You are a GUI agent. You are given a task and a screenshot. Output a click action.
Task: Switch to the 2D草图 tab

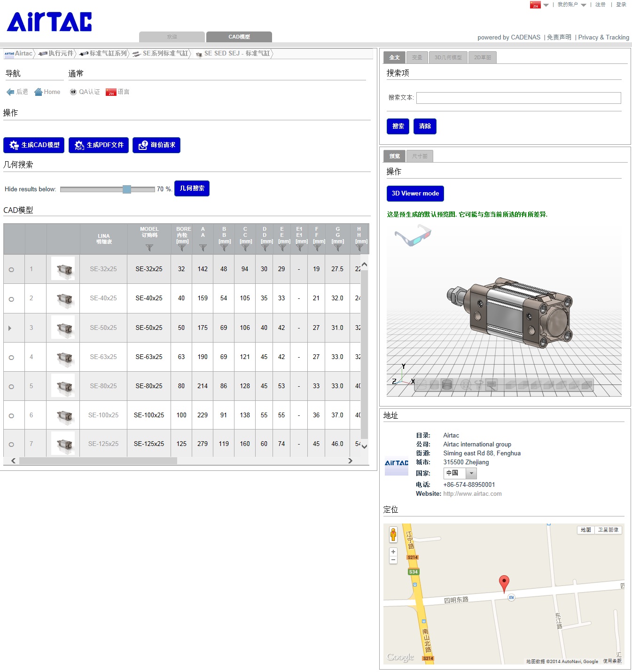click(x=483, y=58)
